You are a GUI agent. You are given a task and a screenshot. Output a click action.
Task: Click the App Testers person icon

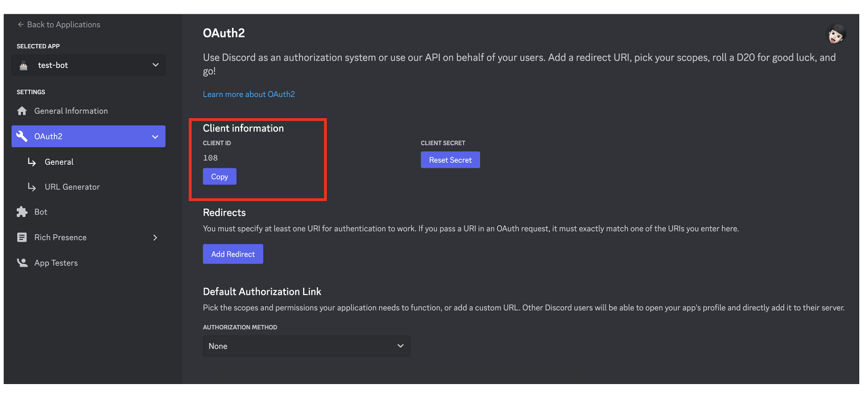point(22,263)
